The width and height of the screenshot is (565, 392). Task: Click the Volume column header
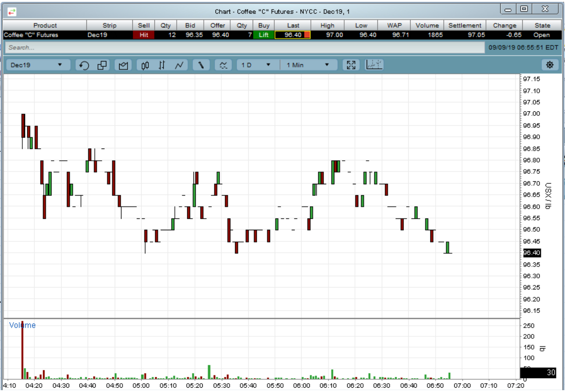(x=427, y=25)
